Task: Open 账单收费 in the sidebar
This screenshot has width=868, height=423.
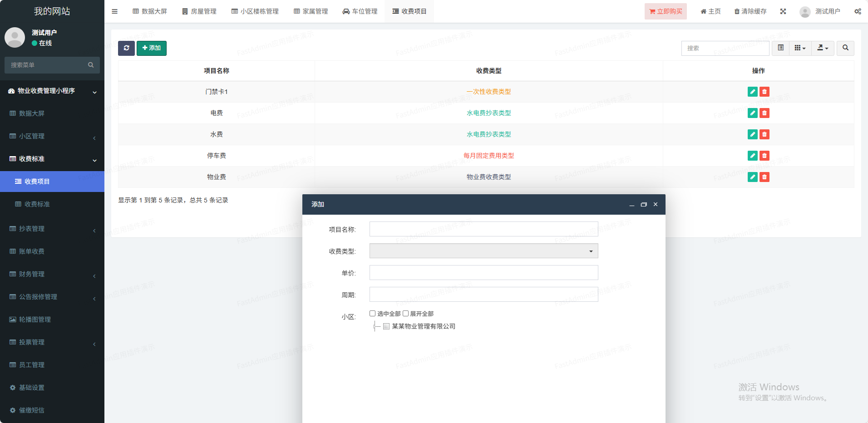Action: 32,251
